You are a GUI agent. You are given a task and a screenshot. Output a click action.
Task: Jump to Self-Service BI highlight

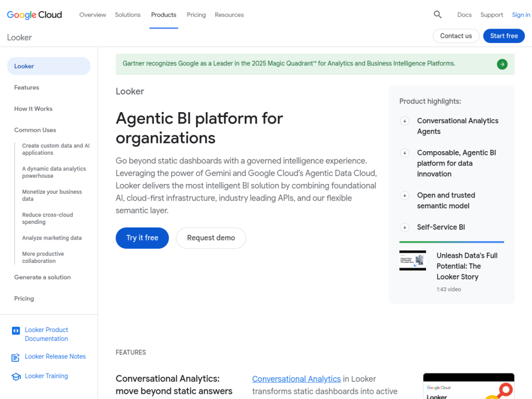(x=441, y=228)
